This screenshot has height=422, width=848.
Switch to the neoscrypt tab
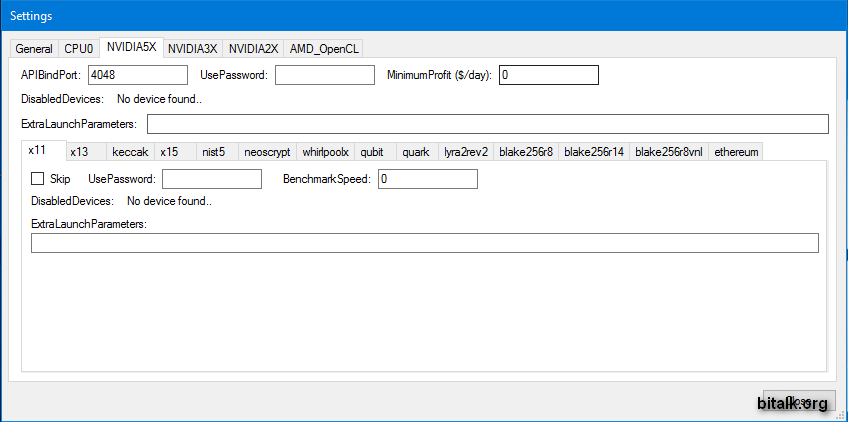[x=267, y=152]
